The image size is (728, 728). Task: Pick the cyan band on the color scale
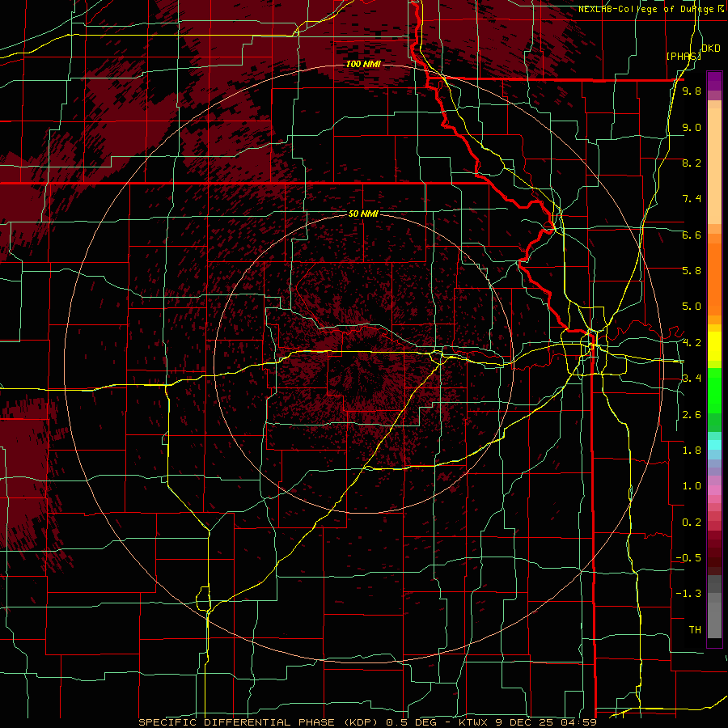tap(714, 445)
